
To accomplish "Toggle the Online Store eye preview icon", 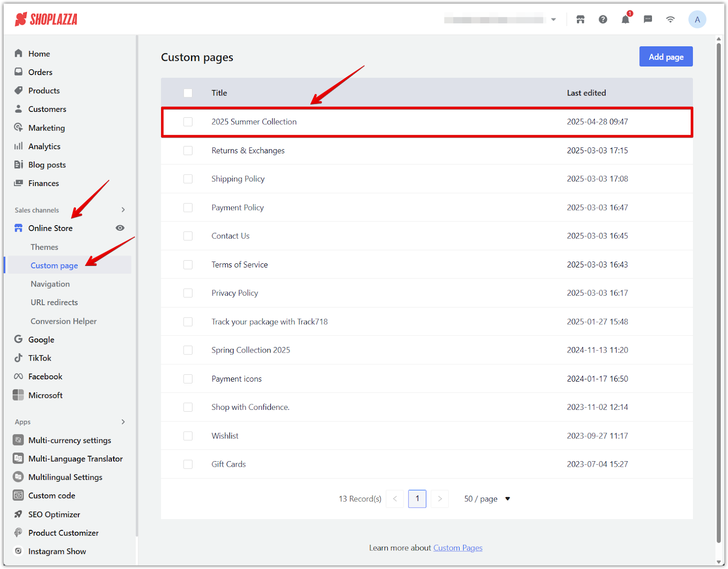I will pyautogui.click(x=120, y=228).
